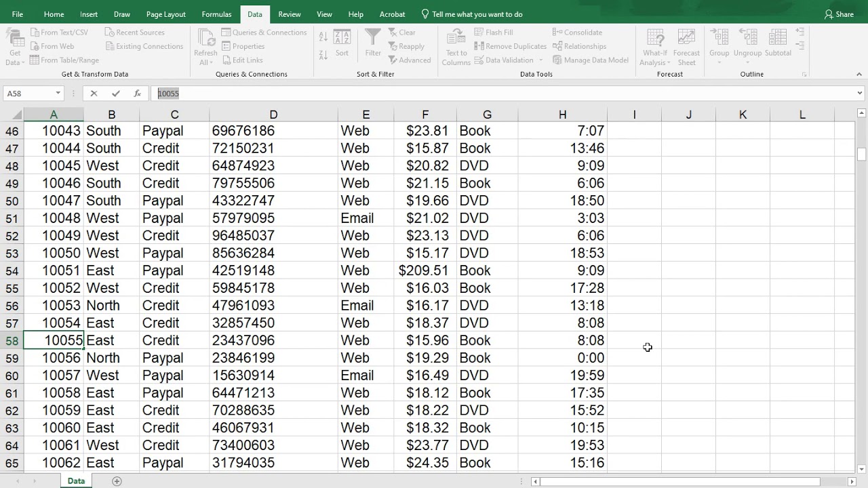Open the Sort dialog
The width and height of the screenshot is (868, 488).
click(342, 44)
